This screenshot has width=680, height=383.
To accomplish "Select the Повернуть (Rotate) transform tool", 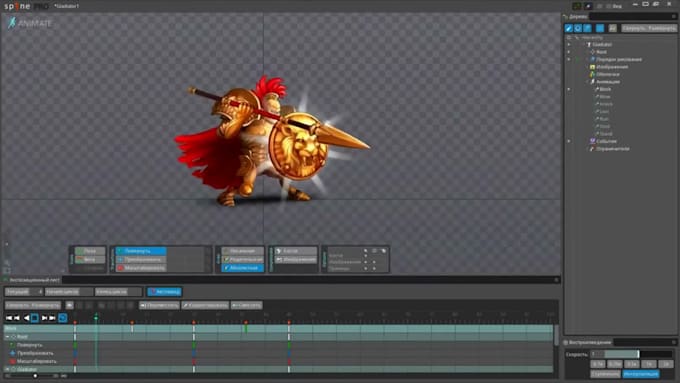I will [x=141, y=251].
